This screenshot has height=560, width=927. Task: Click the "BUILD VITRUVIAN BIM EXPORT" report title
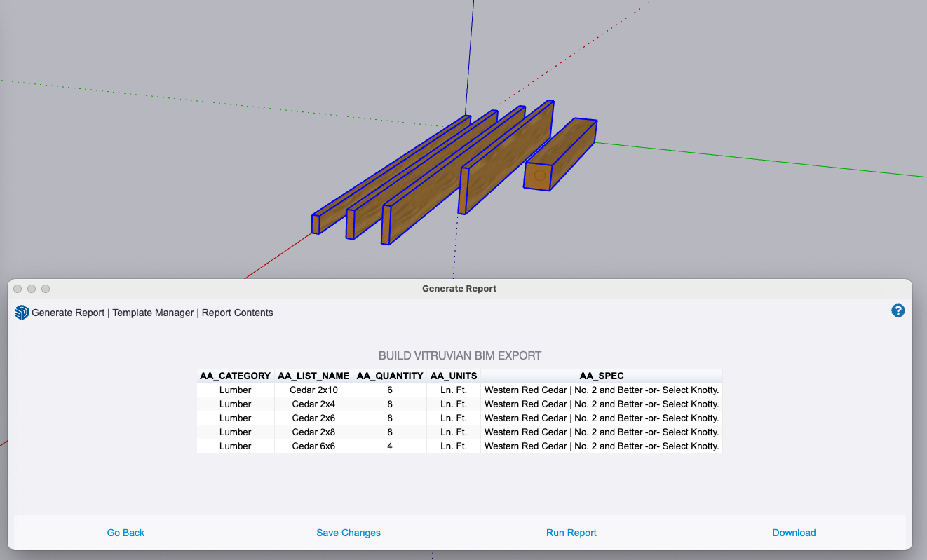point(460,355)
